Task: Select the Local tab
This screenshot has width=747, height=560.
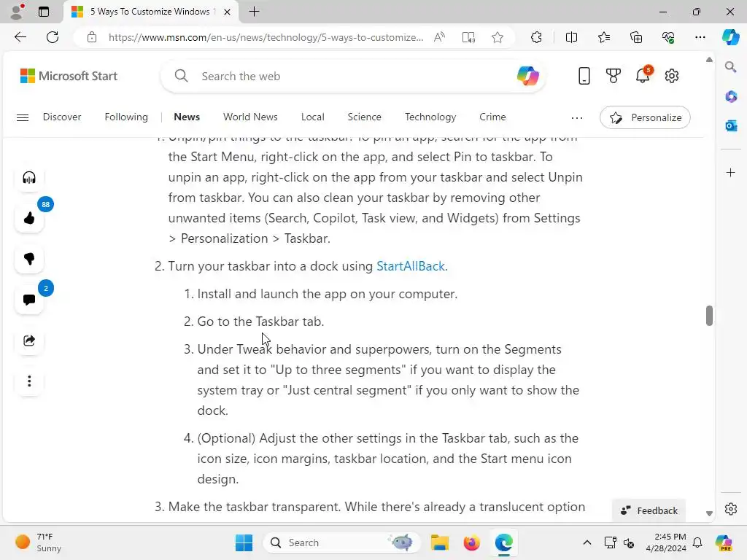Action: (312, 117)
